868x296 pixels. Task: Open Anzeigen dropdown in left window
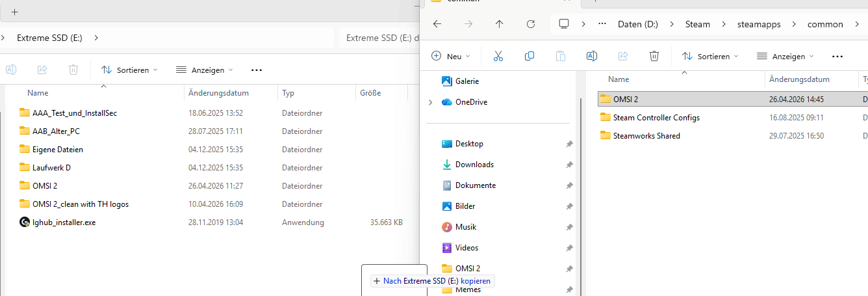click(204, 70)
